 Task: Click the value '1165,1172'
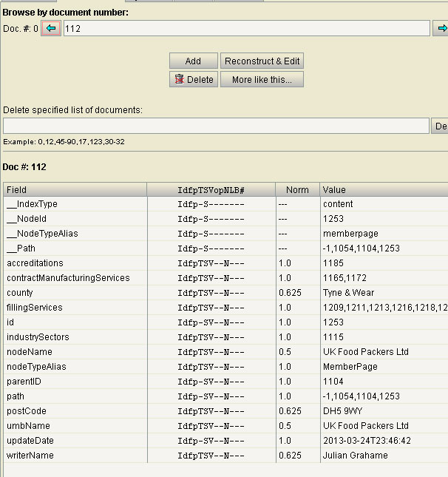pyautogui.click(x=345, y=278)
